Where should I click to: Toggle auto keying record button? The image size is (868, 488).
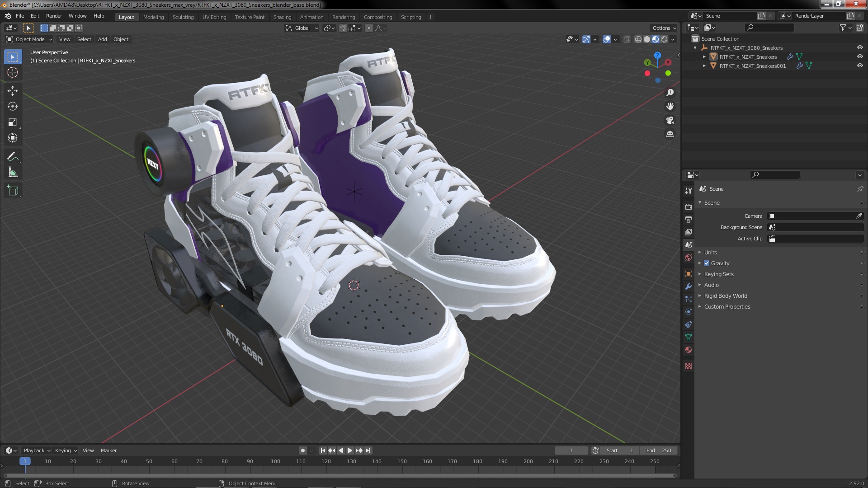click(x=303, y=450)
